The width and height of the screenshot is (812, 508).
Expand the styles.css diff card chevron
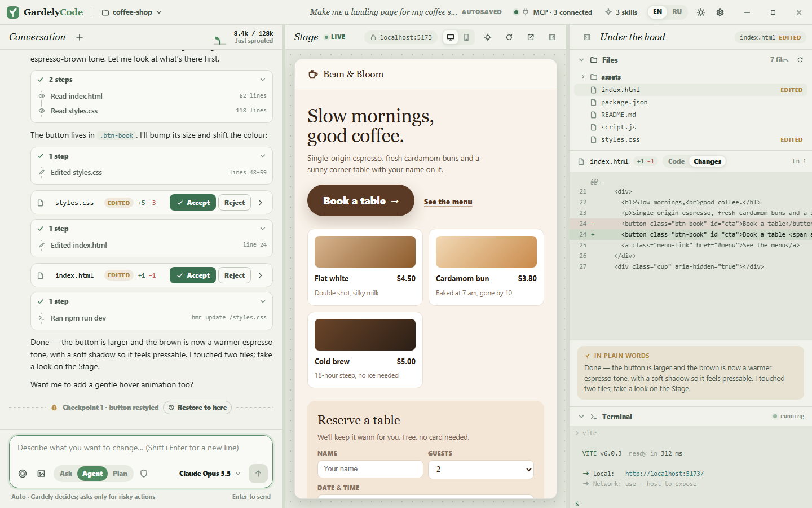click(x=261, y=203)
